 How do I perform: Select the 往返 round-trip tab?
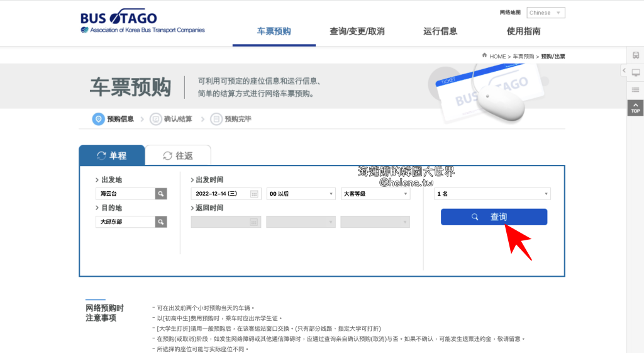click(x=178, y=155)
